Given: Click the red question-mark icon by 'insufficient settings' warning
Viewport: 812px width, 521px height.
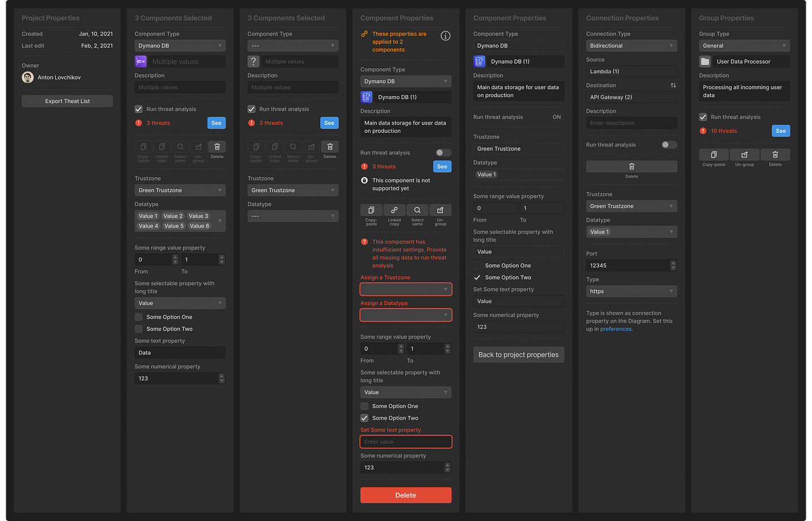Looking at the screenshot, I should 364,242.
